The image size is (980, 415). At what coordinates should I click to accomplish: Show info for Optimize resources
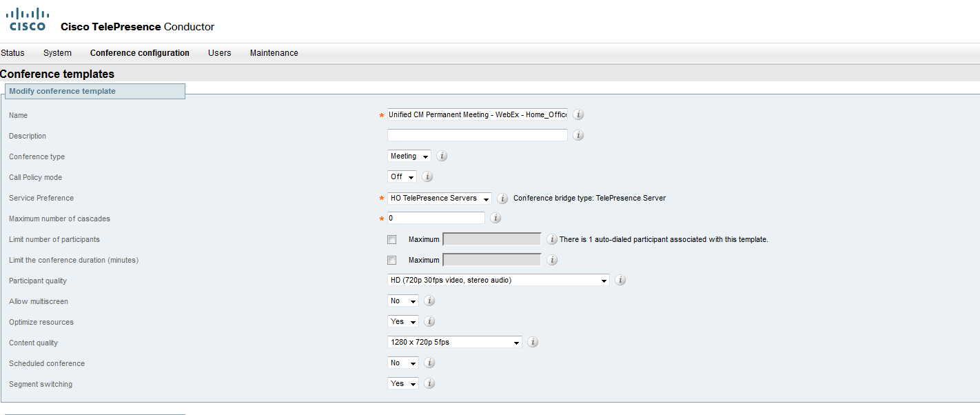pyautogui.click(x=429, y=322)
